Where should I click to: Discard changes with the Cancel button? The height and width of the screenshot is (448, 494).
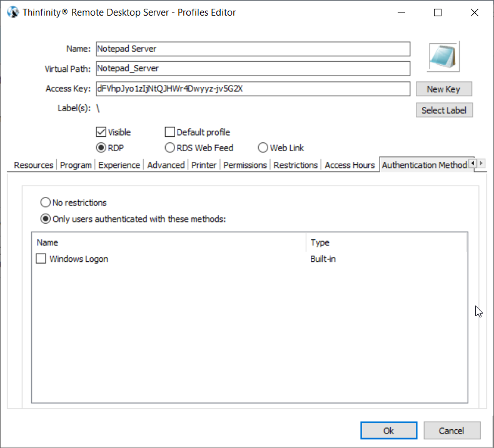(x=451, y=431)
